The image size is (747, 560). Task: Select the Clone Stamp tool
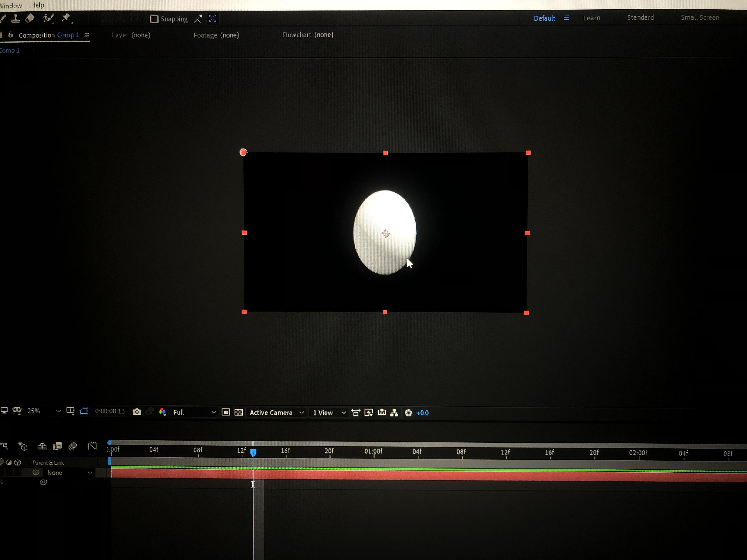(15, 18)
